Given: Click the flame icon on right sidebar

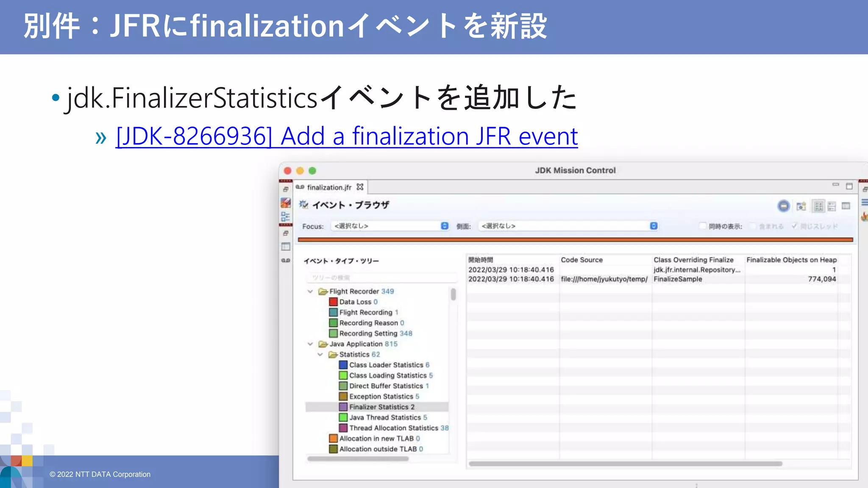Looking at the screenshot, I should [864, 217].
